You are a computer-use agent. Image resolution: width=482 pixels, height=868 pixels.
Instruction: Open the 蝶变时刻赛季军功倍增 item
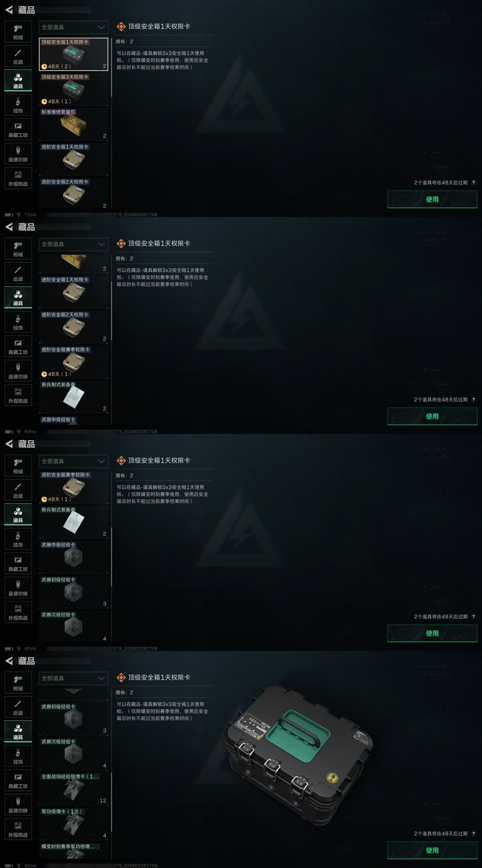pos(74,851)
